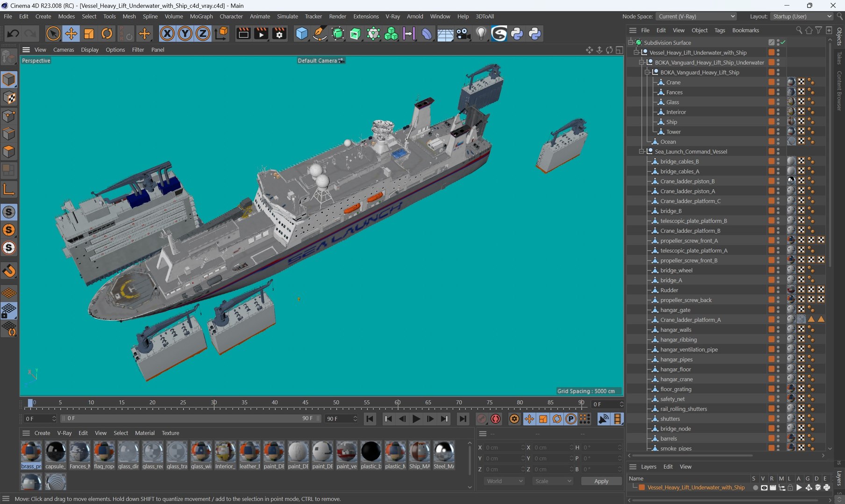Open the Spline Pen tool
845x504 pixels.
pos(320,34)
